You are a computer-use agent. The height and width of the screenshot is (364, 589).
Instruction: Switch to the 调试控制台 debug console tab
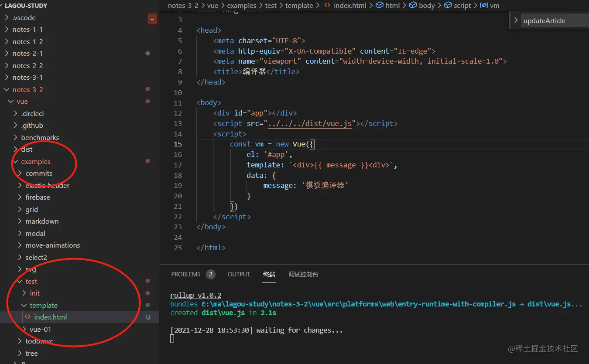tap(303, 274)
